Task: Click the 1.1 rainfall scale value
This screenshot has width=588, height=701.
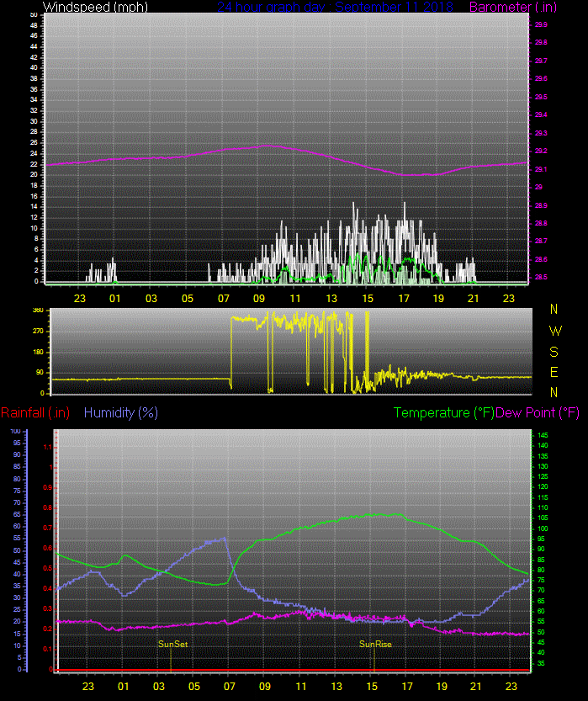Action: point(47,447)
